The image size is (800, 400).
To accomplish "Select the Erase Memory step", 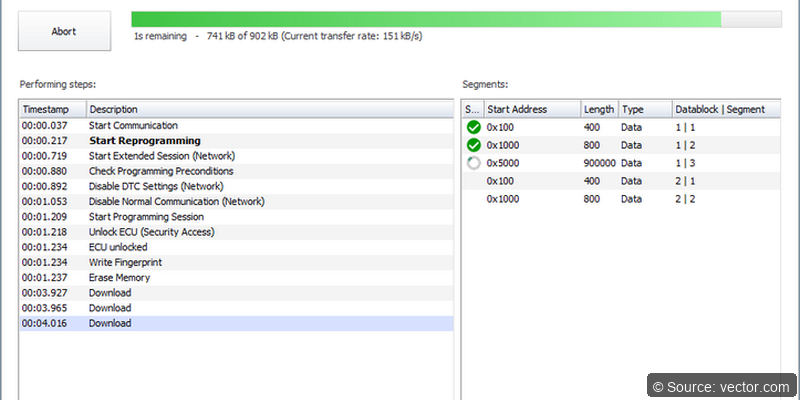I will (119, 277).
